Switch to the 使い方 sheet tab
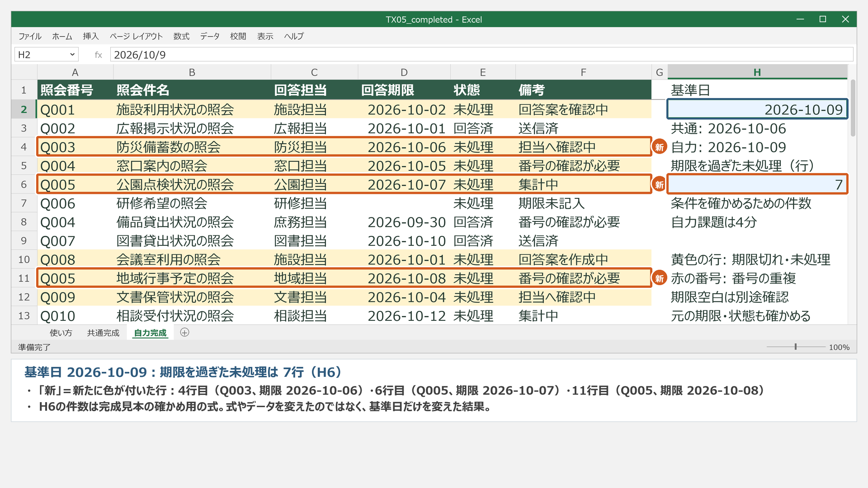868x488 pixels. coord(61,333)
